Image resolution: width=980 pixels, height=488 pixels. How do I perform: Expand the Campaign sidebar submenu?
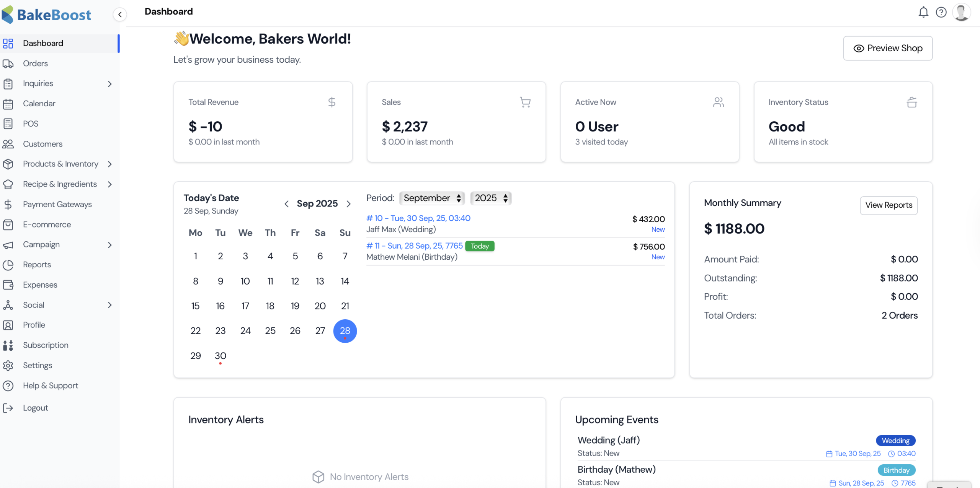(x=110, y=245)
